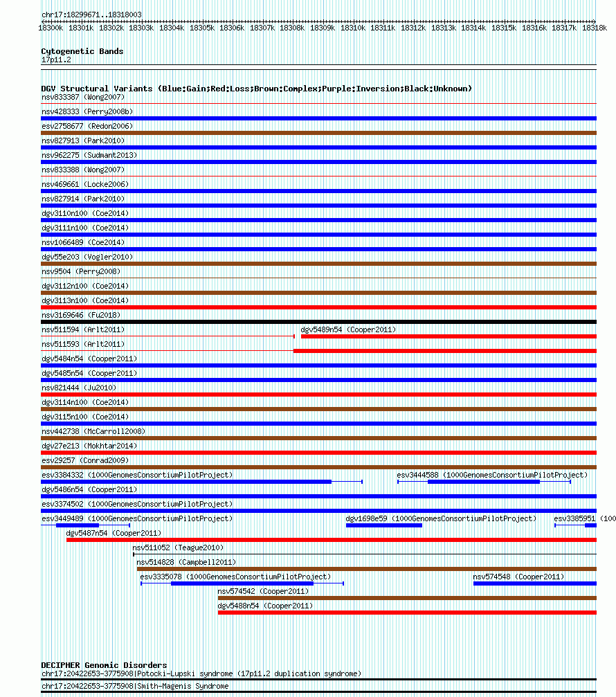Image resolution: width=616 pixels, height=697 pixels.
Task: Open variant nsv428333 (Perry2008b)
Action: coord(87,111)
